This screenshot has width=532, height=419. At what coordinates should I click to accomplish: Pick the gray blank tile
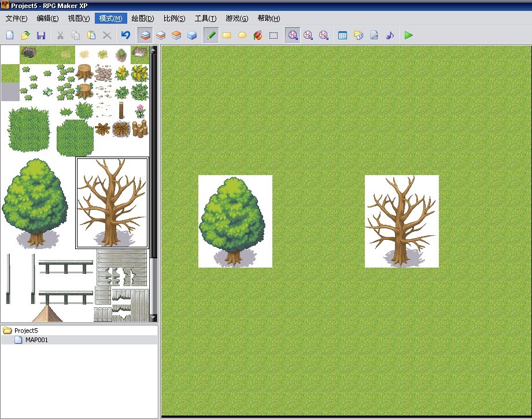coord(10,92)
